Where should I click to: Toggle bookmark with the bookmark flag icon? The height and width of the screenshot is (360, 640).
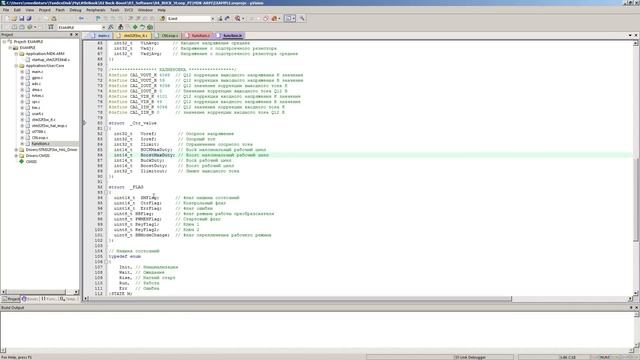tap(98, 18)
